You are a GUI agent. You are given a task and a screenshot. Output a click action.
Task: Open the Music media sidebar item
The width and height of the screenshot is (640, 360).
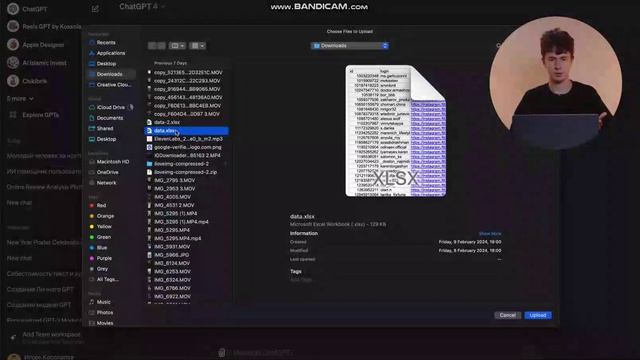(103, 302)
